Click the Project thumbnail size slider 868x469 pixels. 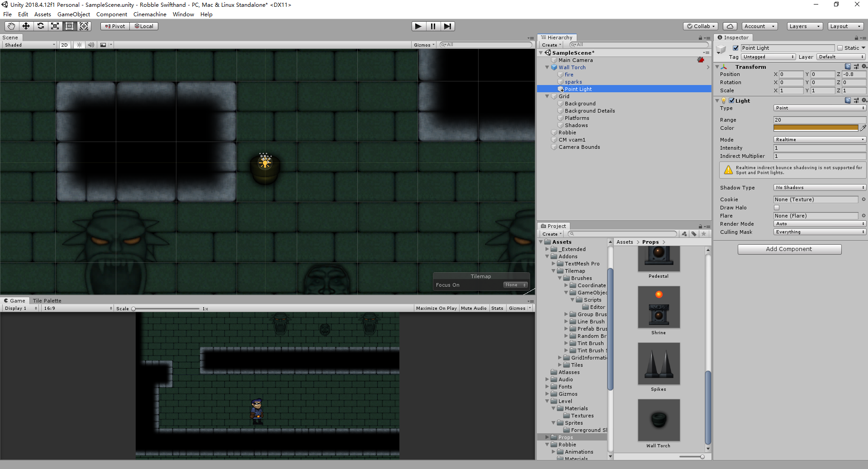(x=692, y=457)
